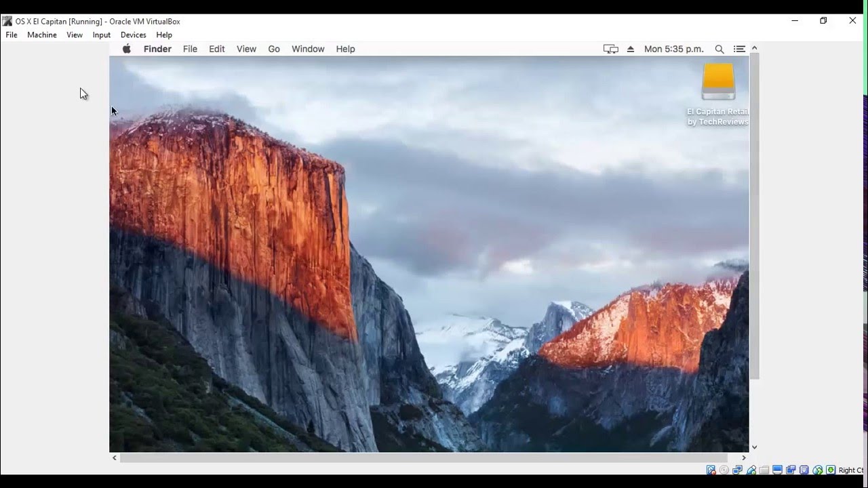Click the vertical scrollbar thumb
The height and width of the screenshot is (488, 868).
click(754, 216)
